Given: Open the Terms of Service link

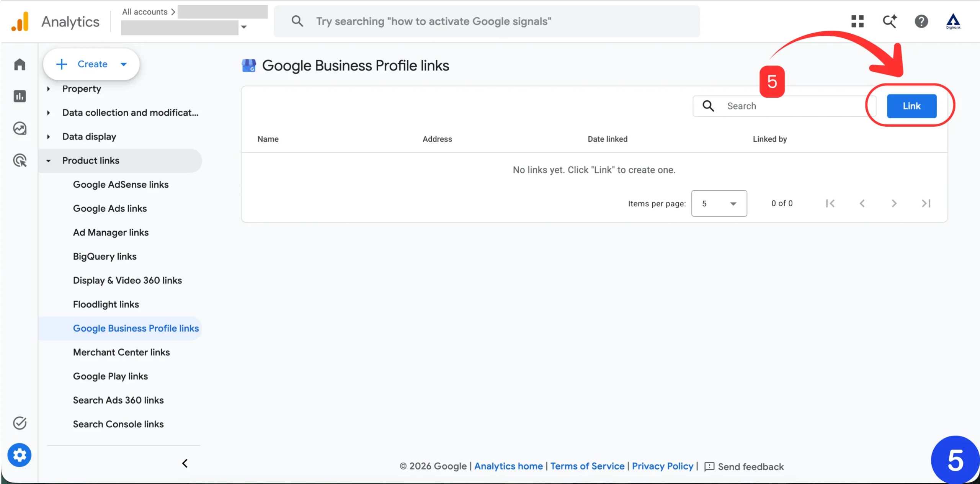Looking at the screenshot, I should coord(587,466).
